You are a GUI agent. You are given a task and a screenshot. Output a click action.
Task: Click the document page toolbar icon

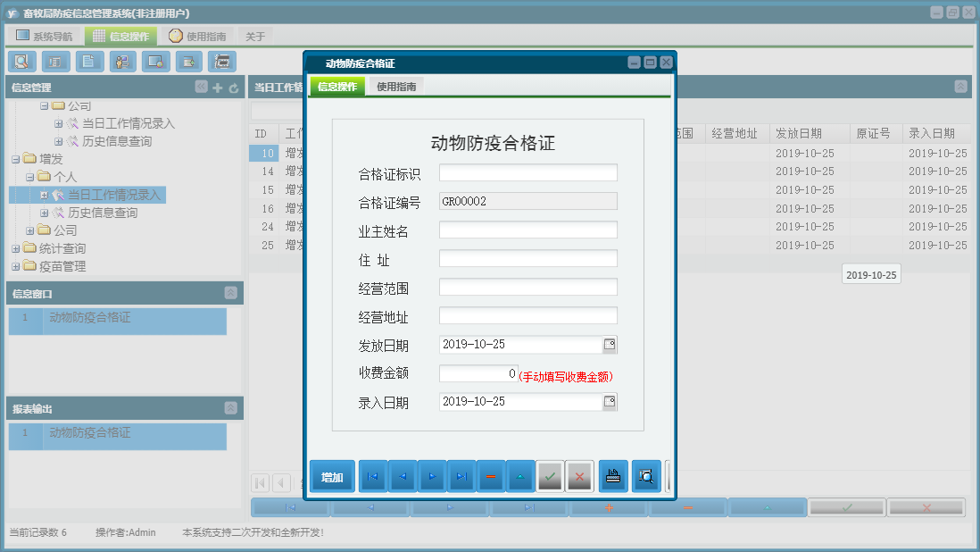pyautogui.click(x=88, y=61)
